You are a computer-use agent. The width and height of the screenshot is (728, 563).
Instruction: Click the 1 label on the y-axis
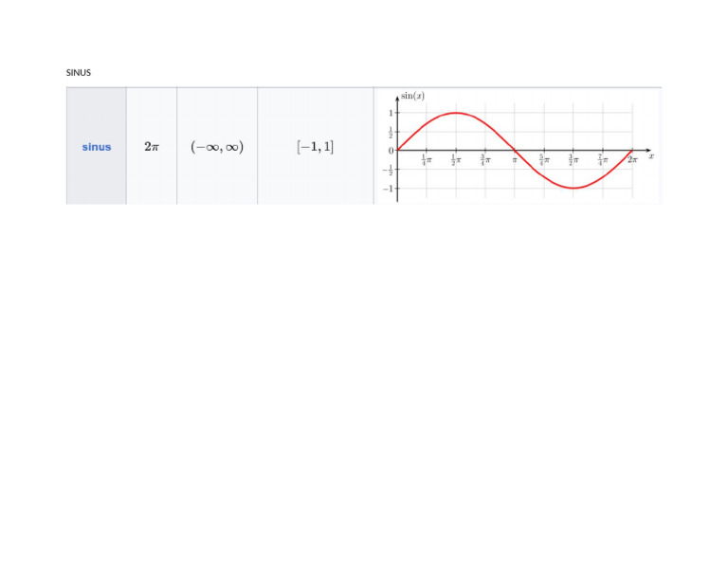click(x=391, y=113)
